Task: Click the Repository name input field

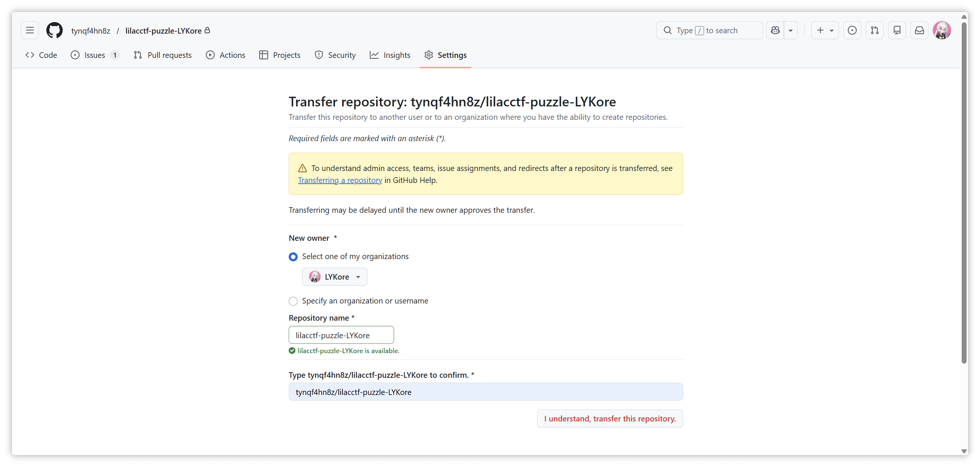Action: 341,336
